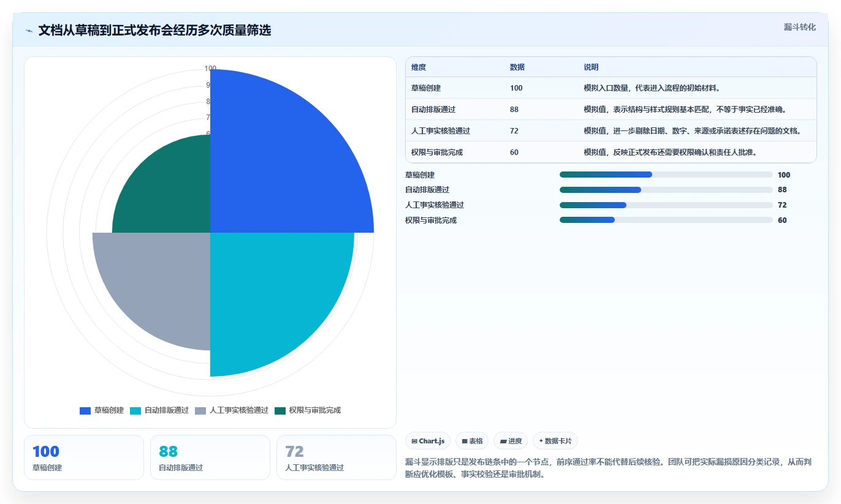Click progress value 88 beside 自动排版通过 bar
Screen dimensions: 841x504
click(x=782, y=190)
